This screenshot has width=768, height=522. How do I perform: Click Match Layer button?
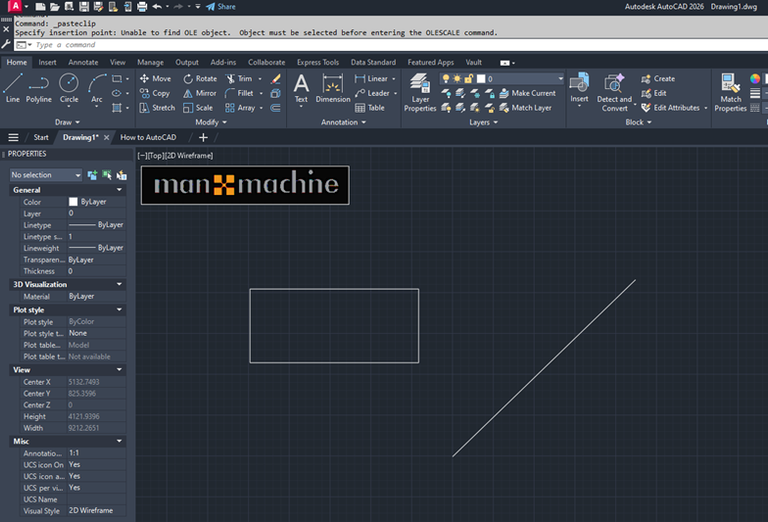pos(526,108)
